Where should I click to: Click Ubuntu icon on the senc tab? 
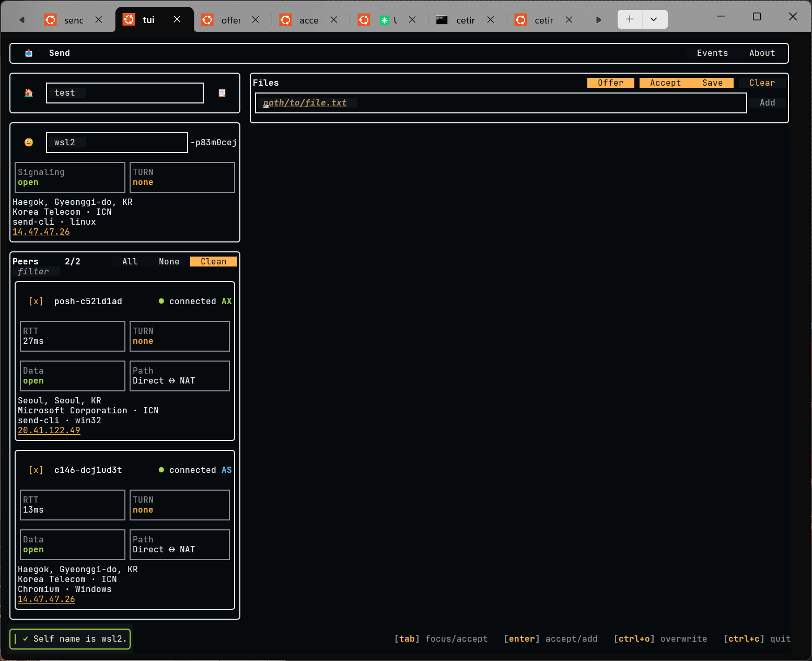click(50, 20)
